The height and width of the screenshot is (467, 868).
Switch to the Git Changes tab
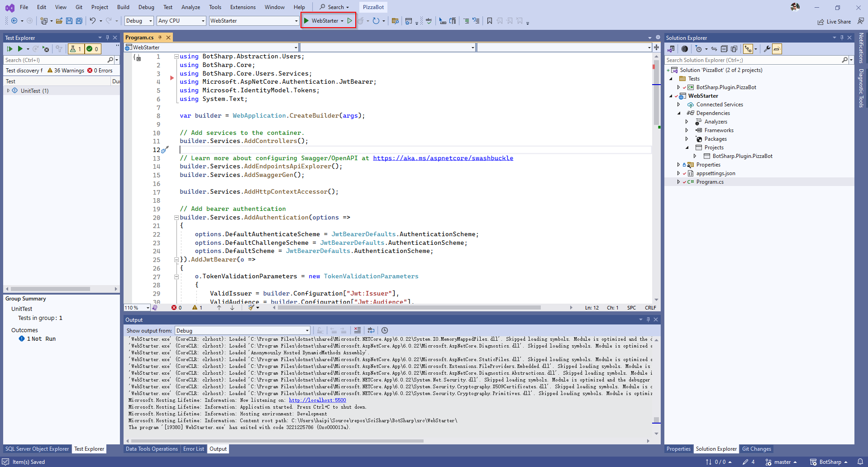756,449
